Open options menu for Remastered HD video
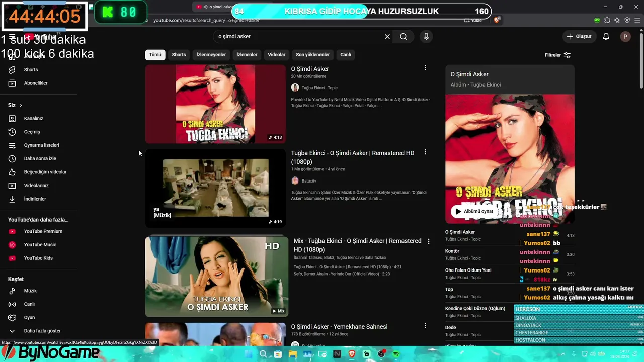The width and height of the screenshot is (644, 362). point(425,152)
